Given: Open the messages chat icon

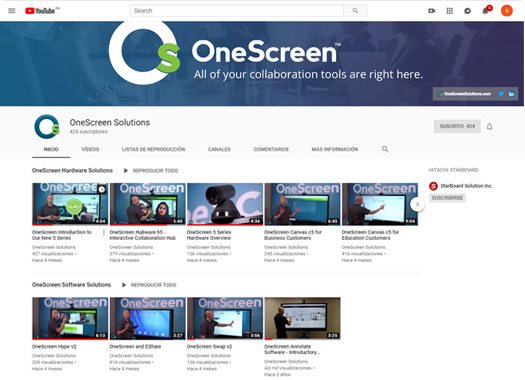Looking at the screenshot, I should pos(467,11).
